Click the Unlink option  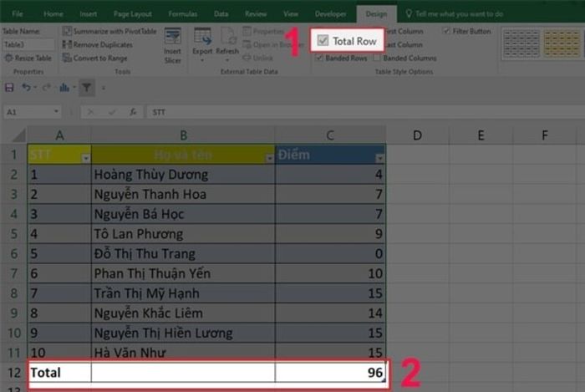coord(257,59)
